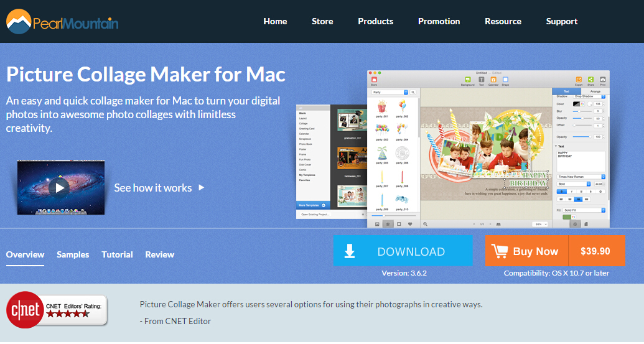Select the Shape tool in app toolbar
This screenshot has width=644, height=344.
pos(505,80)
